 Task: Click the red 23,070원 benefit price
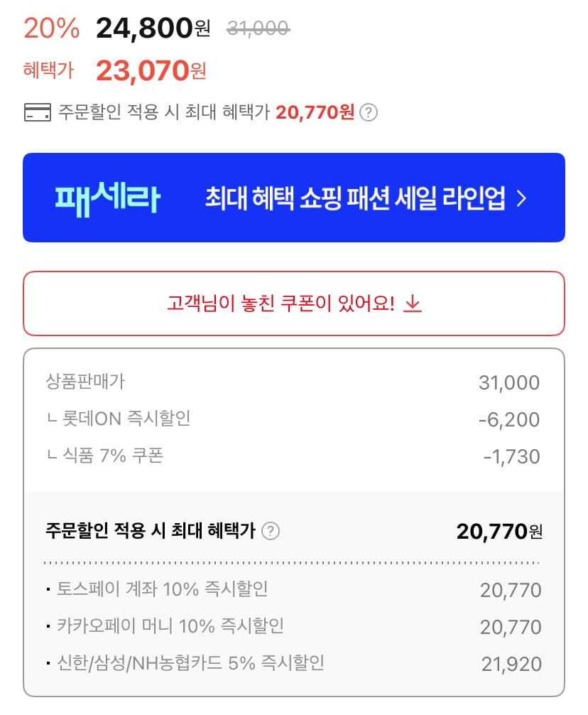[151, 70]
